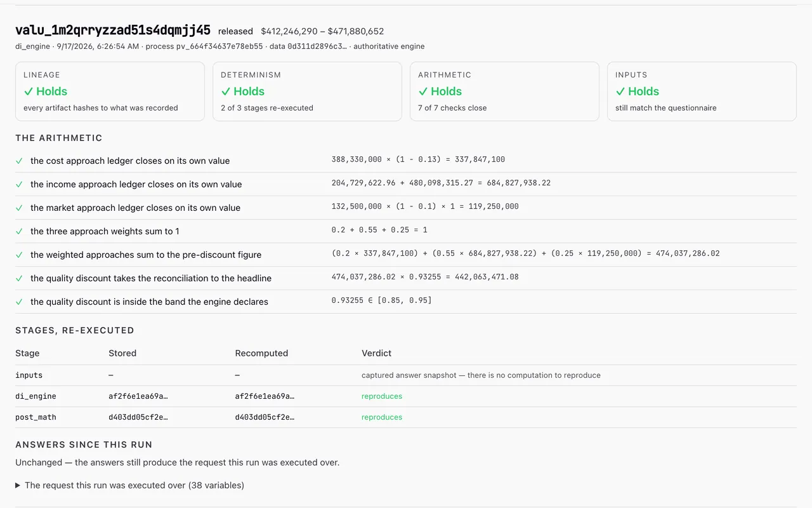Click the 'Verdict' column header
Screen dimensions: 812x508
pos(377,353)
